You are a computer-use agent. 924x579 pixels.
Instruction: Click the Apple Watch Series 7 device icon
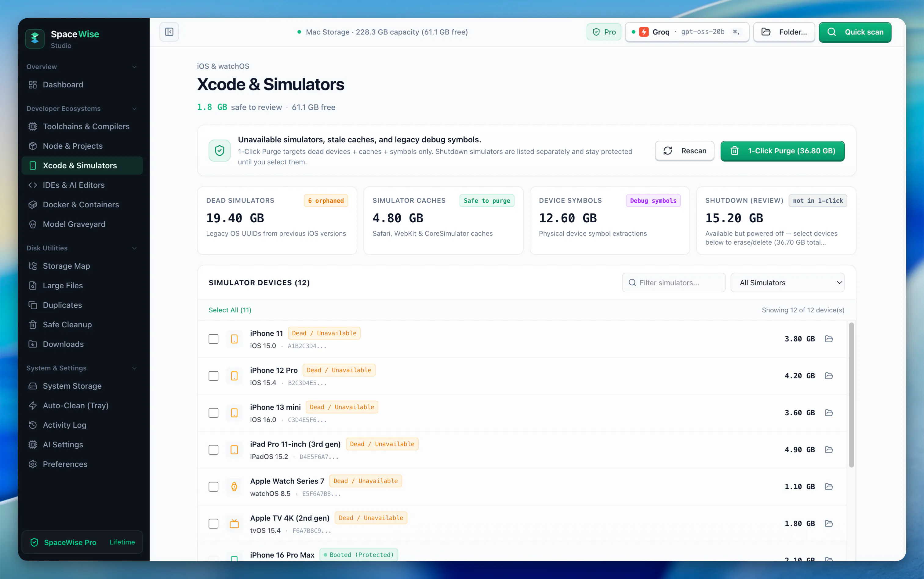click(x=234, y=487)
